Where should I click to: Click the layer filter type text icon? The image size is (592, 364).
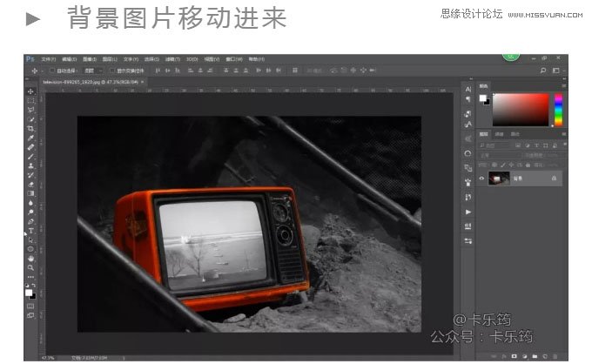click(535, 145)
